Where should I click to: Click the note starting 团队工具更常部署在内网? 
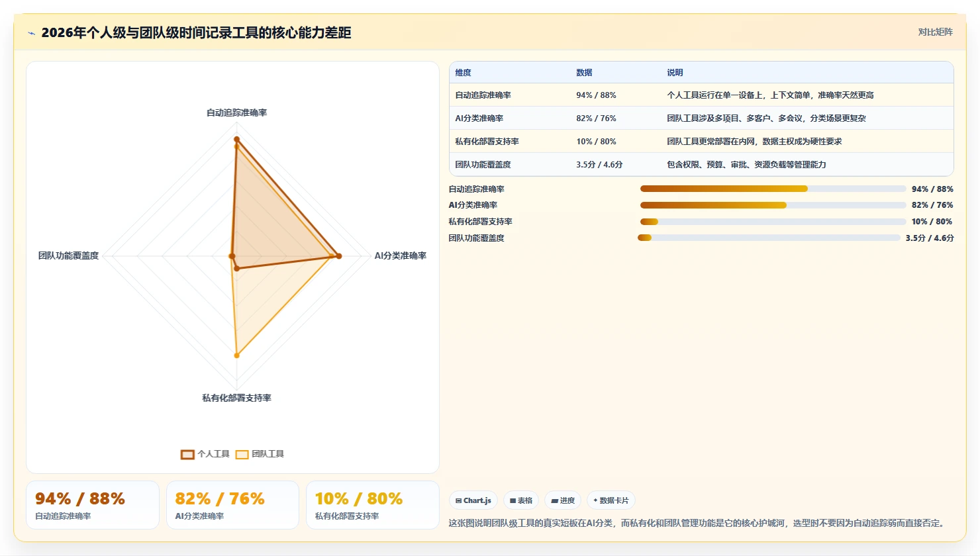754,142
